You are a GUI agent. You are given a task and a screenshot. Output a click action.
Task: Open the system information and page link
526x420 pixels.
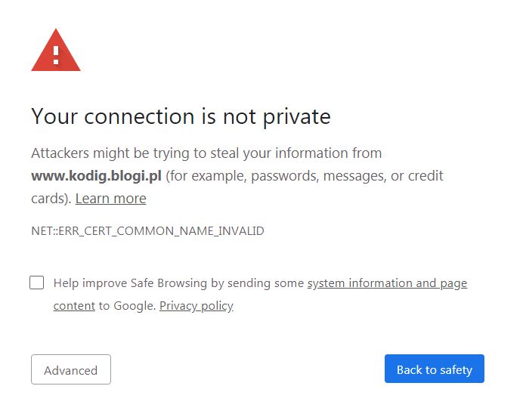387,283
